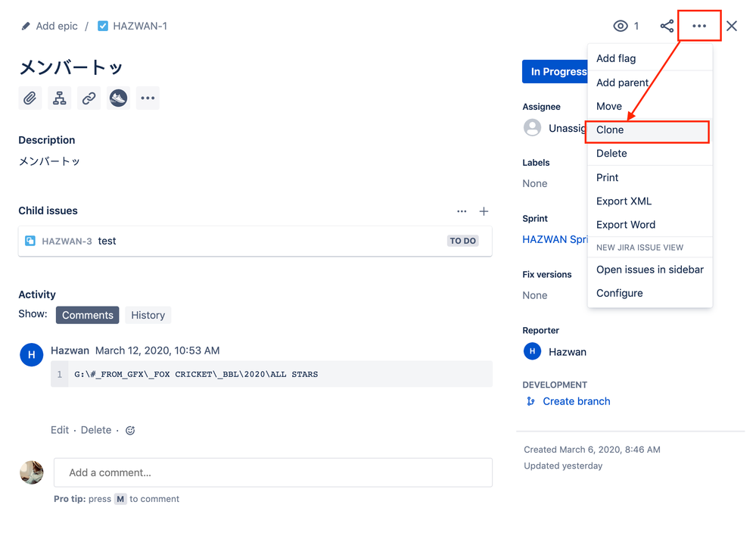Image resolution: width=756 pixels, height=533 pixels.
Task: Choose Move in the actions menu
Action: [x=649, y=106]
